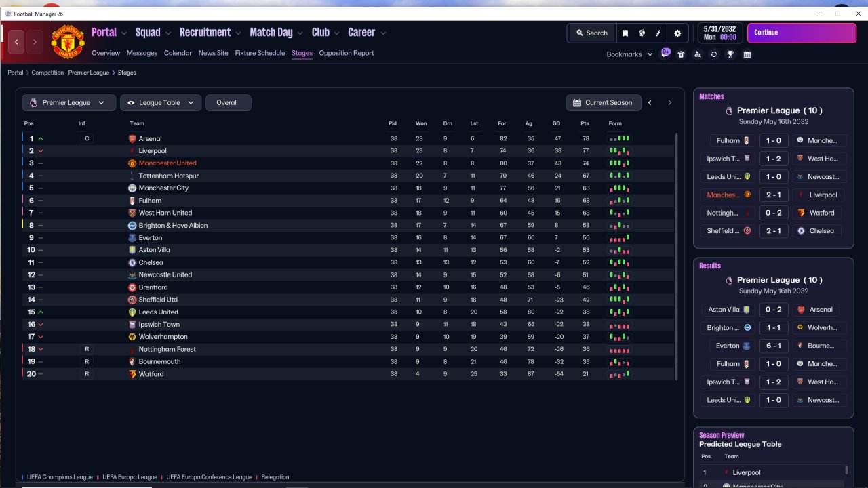Click the Continue button

[802, 33]
